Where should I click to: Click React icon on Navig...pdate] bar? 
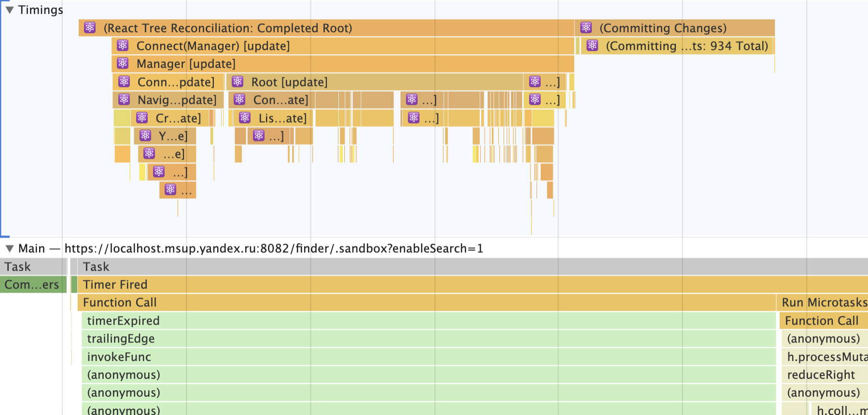(124, 99)
